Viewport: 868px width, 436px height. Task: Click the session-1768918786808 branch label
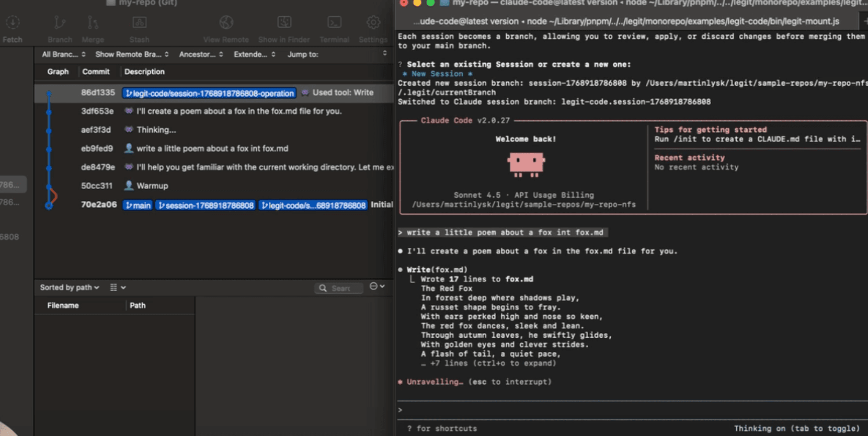(205, 205)
